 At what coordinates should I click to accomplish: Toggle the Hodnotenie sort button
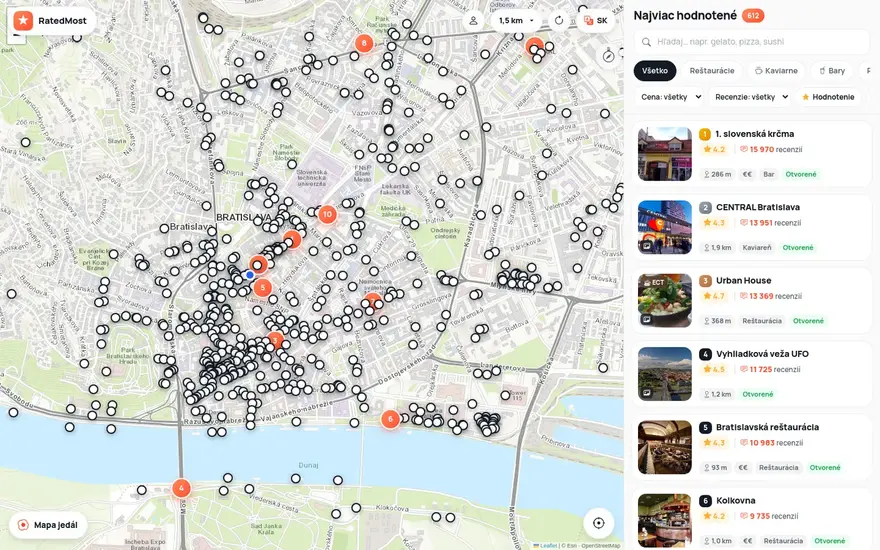(x=828, y=97)
